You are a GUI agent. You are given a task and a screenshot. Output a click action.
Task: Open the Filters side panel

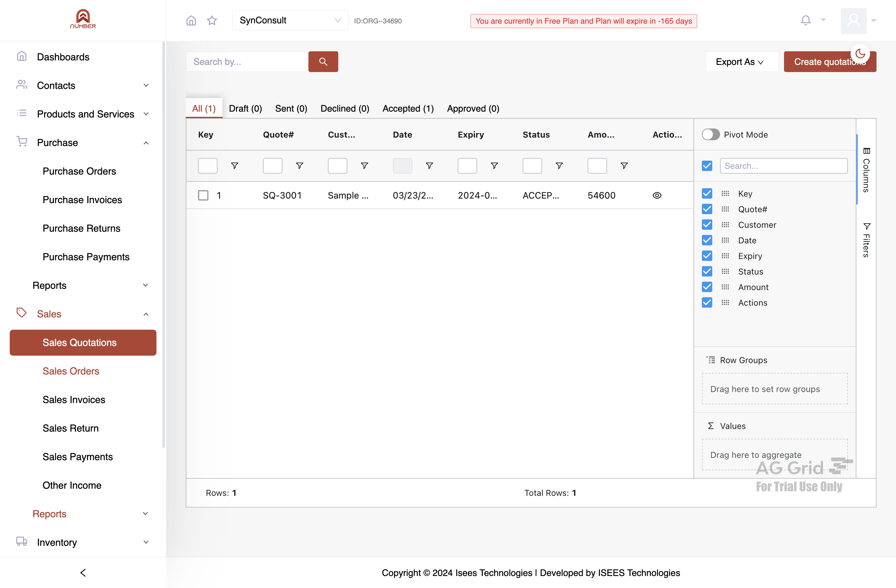coord(866,239)
